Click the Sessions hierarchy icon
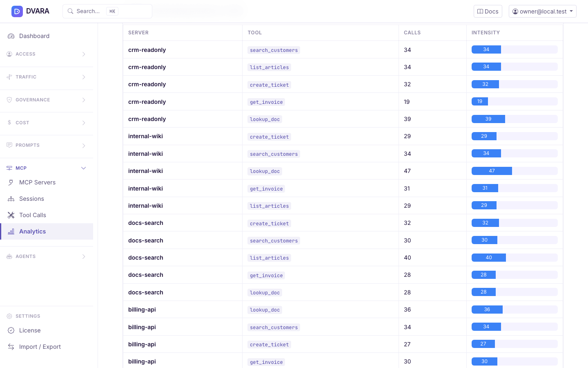The width and height of the screenshot is (588, 368). pyautogui.click(x=11, y=199)
